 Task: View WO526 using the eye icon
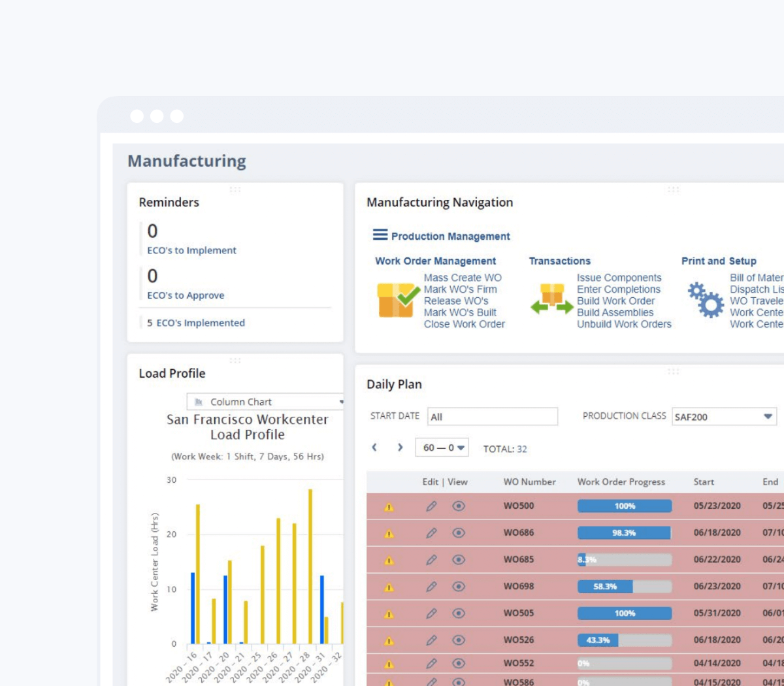[x=459, y=640]
